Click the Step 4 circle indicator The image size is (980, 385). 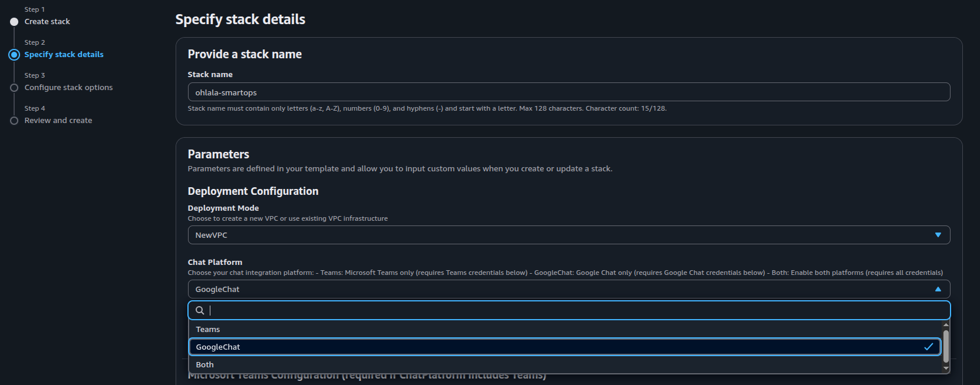click(14, 121)
